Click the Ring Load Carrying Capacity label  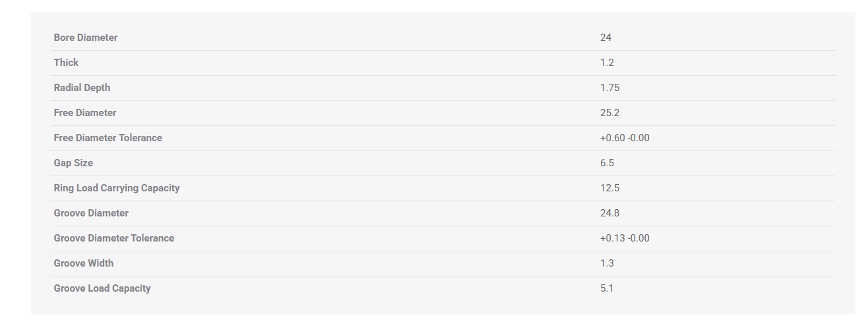point(117,188)
